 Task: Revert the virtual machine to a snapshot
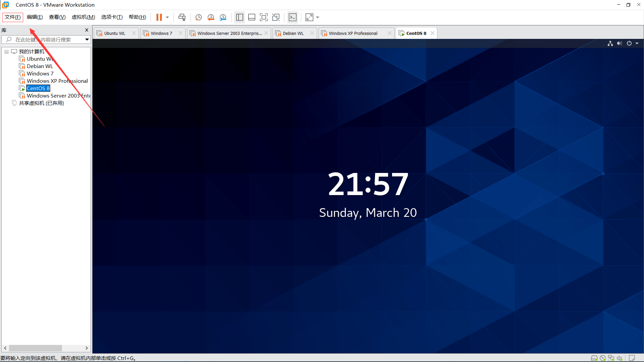tap(211, 17)
